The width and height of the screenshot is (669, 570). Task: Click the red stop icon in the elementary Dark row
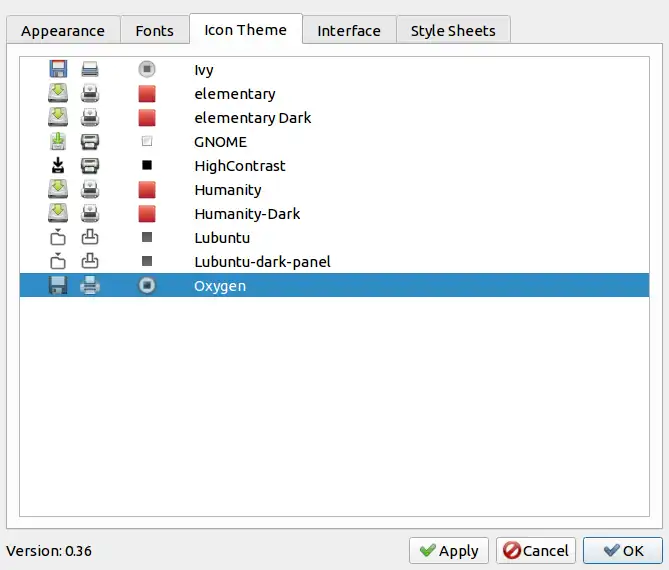147,117
